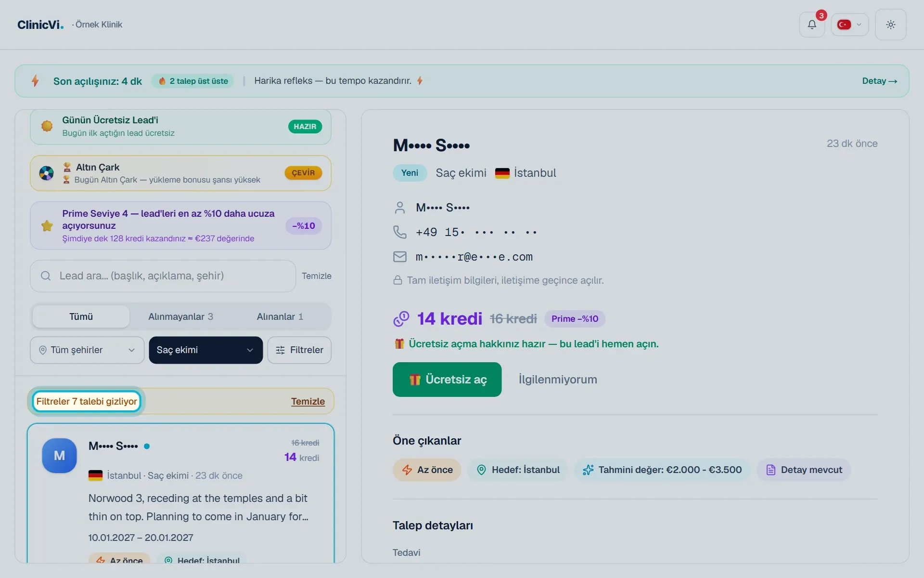
Task: Click the 'Filtreler 7 talebi gizliyor' notice
Action: coord(87,401)
